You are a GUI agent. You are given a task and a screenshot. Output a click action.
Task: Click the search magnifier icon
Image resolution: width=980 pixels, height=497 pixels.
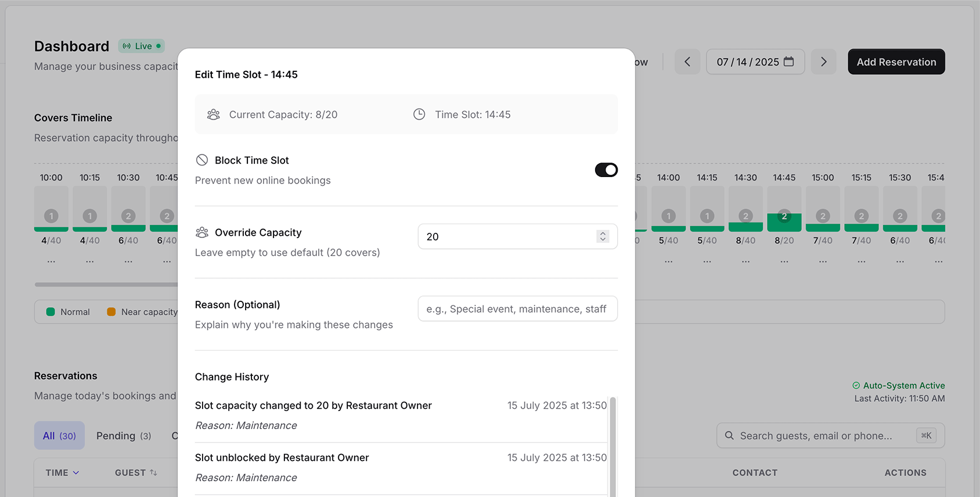729,435
